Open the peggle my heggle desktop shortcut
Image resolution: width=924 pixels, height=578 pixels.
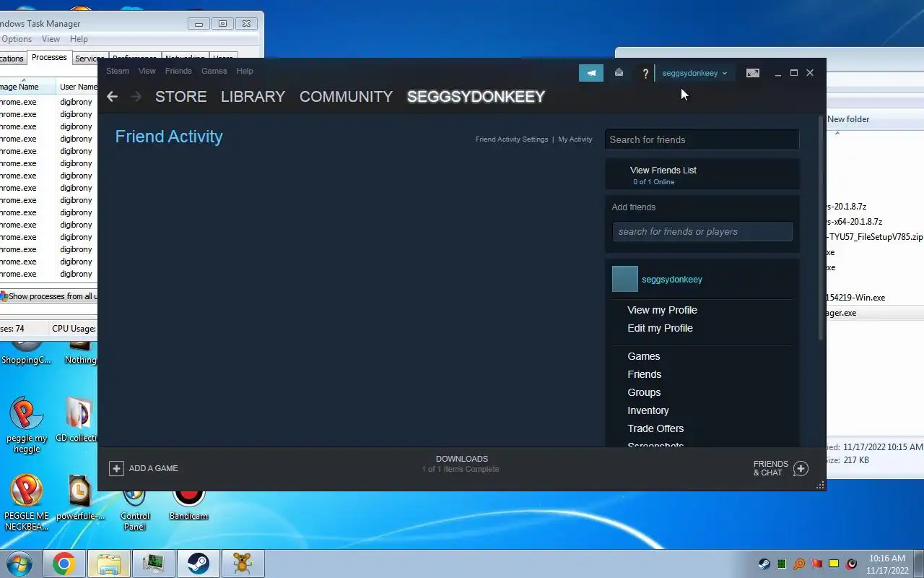(x=27, y=424)
